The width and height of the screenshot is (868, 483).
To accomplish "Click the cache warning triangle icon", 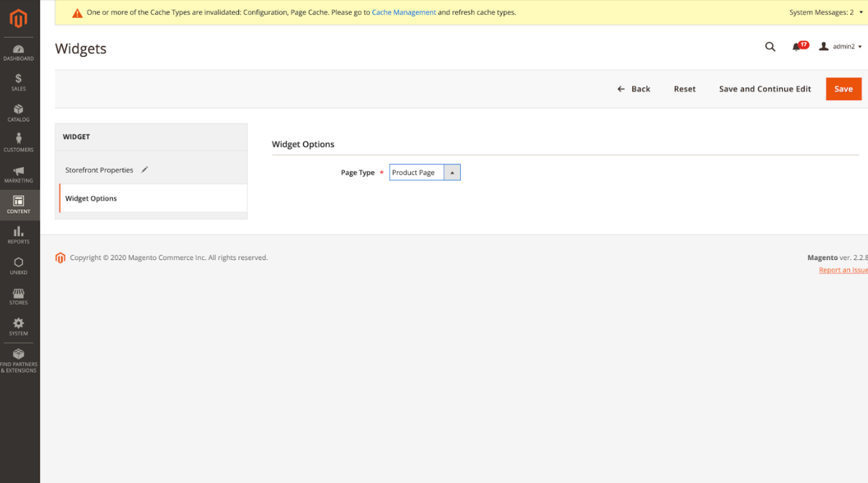I will click(x=77, y=13).
